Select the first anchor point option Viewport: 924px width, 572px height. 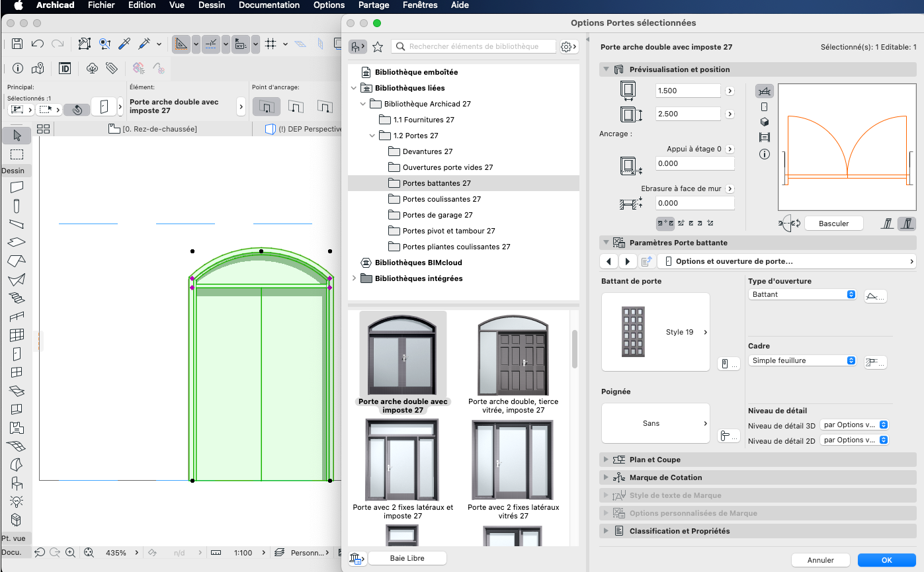pos(267,106)
